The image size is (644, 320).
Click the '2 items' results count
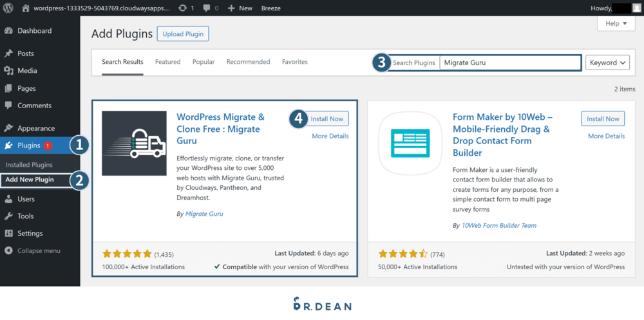625,89
